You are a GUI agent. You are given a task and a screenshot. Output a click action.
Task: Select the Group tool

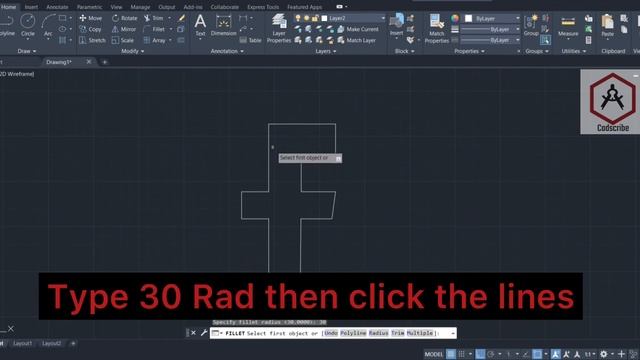click(531, 25)
